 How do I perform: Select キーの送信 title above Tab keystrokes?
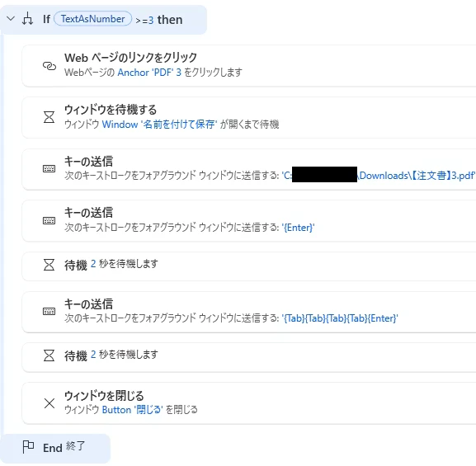tap(88, 304)
